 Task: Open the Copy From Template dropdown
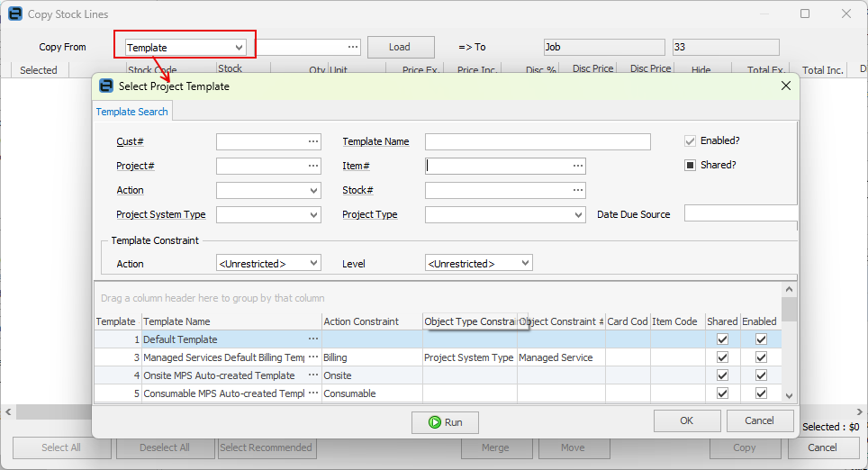tap(239, 48)
